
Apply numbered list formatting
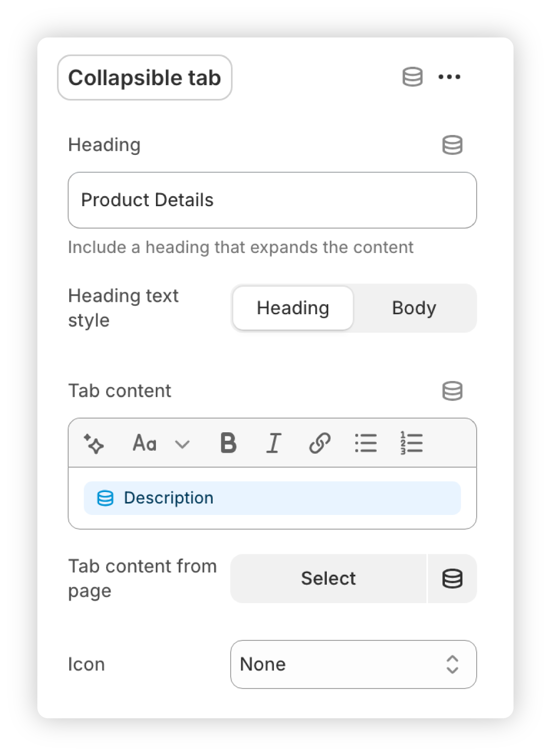(x=412, y=443)
